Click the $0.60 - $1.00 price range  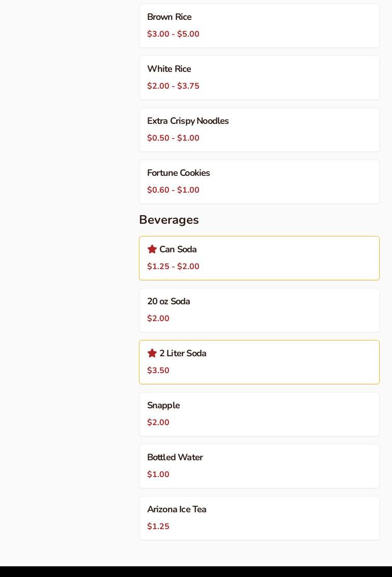tap(173, 190)
